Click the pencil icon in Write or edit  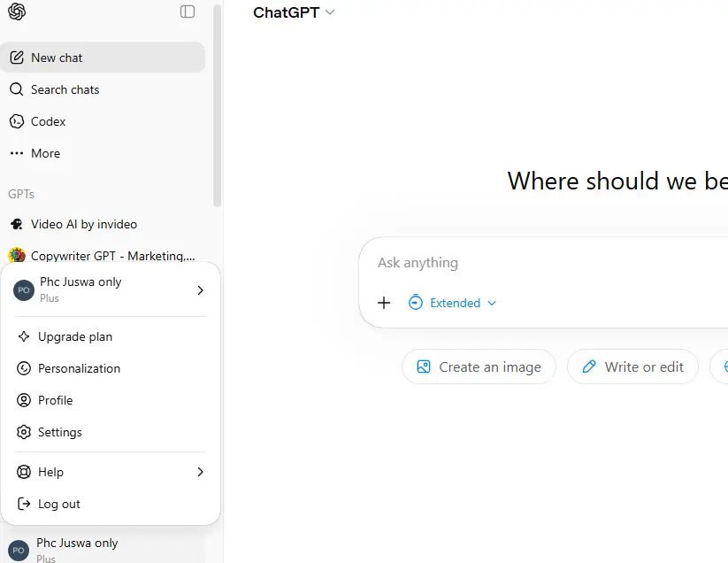(589, 366)
